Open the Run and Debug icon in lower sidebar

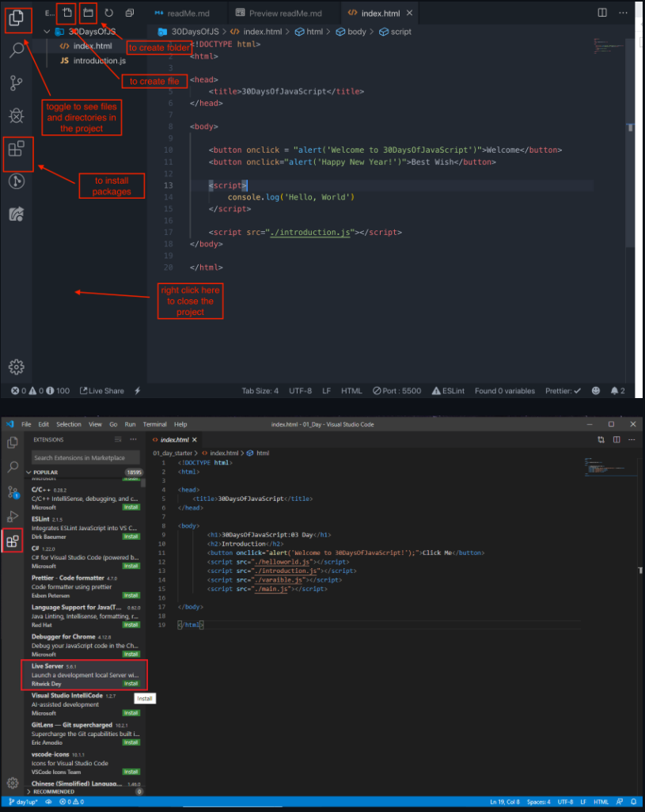click(13, 516)
